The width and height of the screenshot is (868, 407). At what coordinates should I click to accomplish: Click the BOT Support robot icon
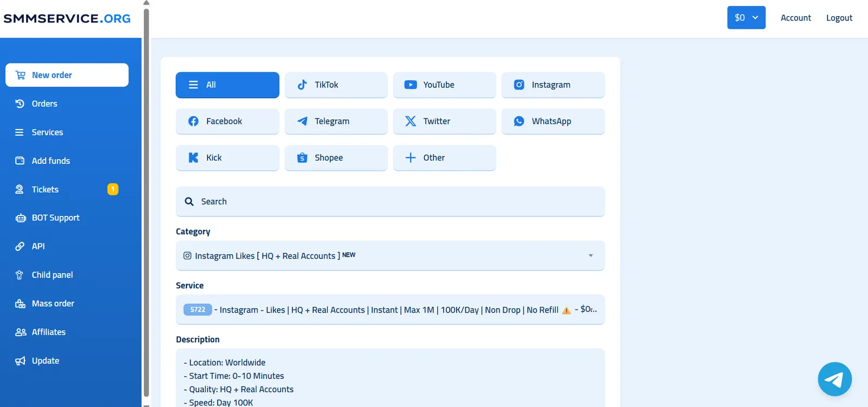(21, 218)
